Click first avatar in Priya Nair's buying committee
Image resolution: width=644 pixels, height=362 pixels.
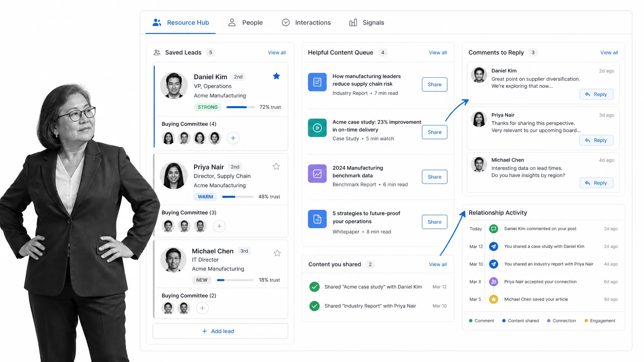pyautogui.click(x=168, y=226)
